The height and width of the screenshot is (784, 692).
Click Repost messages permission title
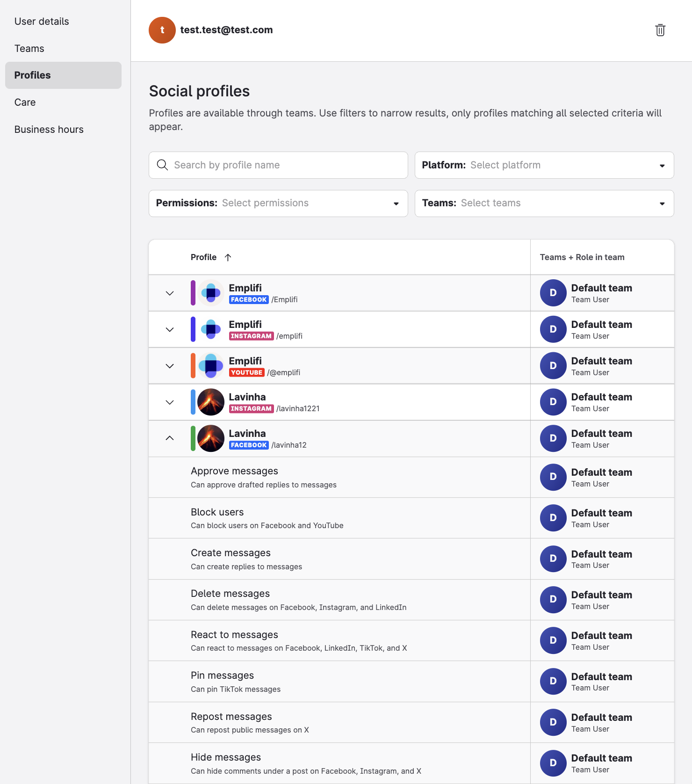click(x=231, y=717)
